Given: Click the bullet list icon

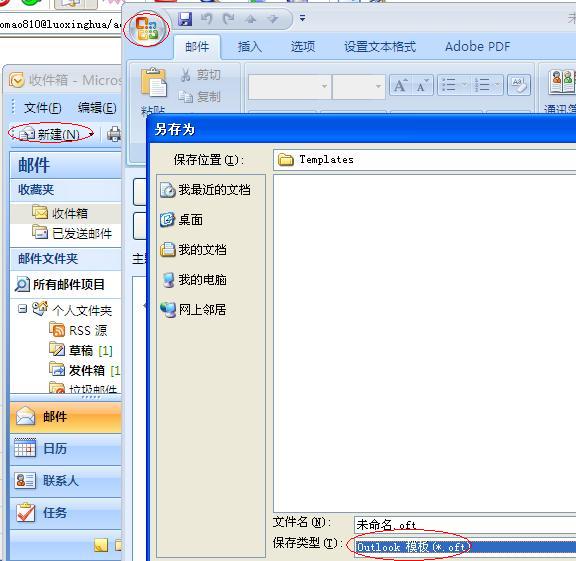Looking at the screenshot, I should point(449,85).
